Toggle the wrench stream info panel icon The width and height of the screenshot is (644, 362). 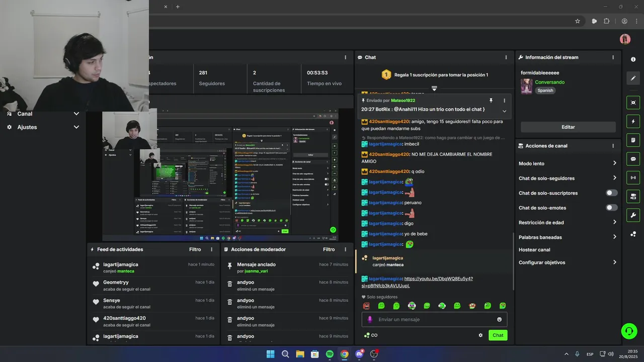click(x=633, y=215)
